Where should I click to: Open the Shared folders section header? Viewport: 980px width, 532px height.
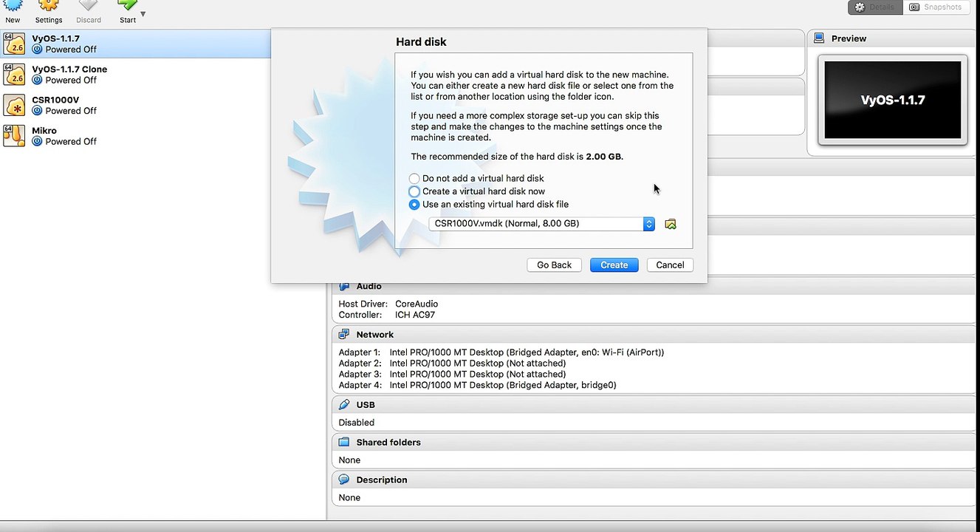(x=653, y=443)
